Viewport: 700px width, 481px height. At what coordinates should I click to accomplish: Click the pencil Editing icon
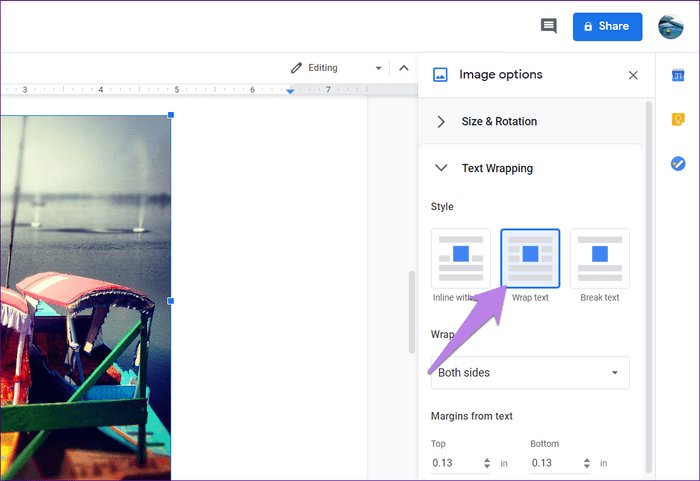point(296,68)
